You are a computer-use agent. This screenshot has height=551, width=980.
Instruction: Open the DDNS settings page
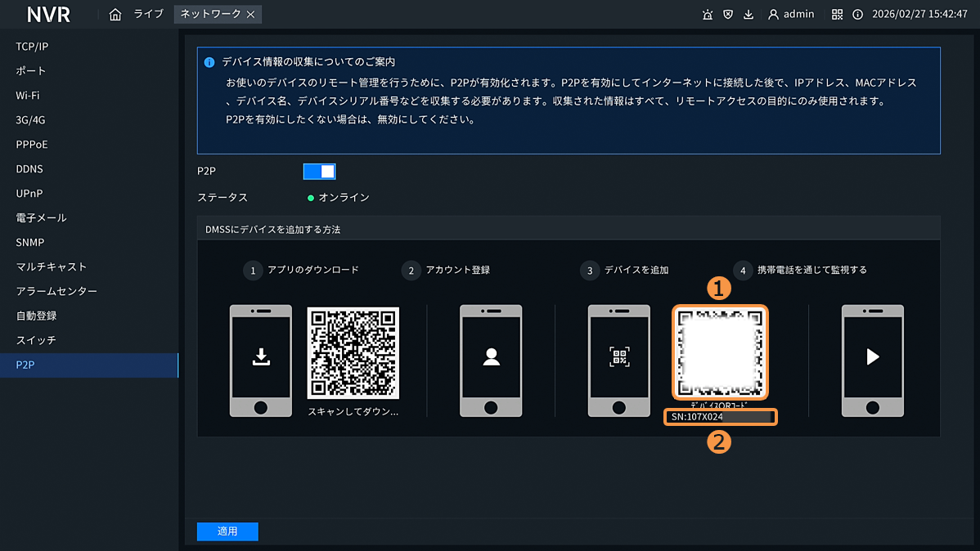(29, 169)
